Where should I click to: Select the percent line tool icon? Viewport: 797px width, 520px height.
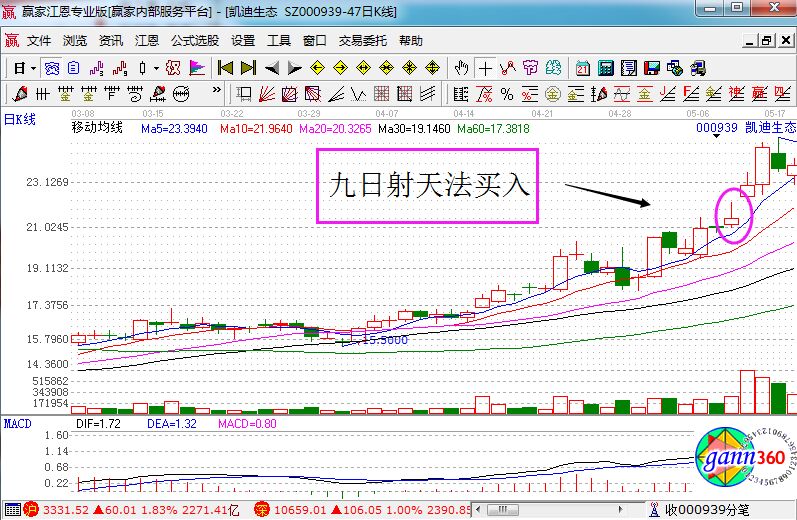point(506,94)
